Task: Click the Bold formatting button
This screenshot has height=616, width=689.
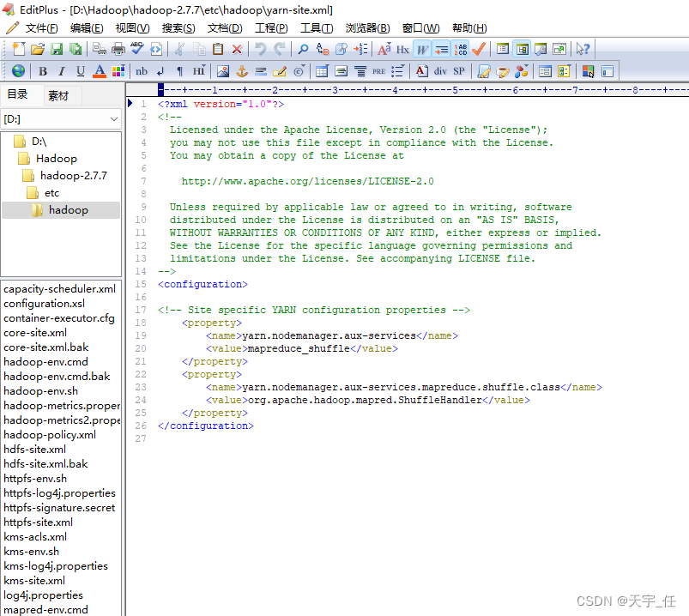Action: coord(43,71)
